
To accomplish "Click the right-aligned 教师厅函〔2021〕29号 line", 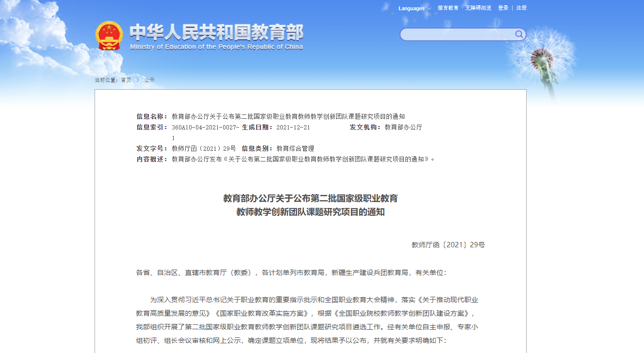I will click(x=448, y=245).
